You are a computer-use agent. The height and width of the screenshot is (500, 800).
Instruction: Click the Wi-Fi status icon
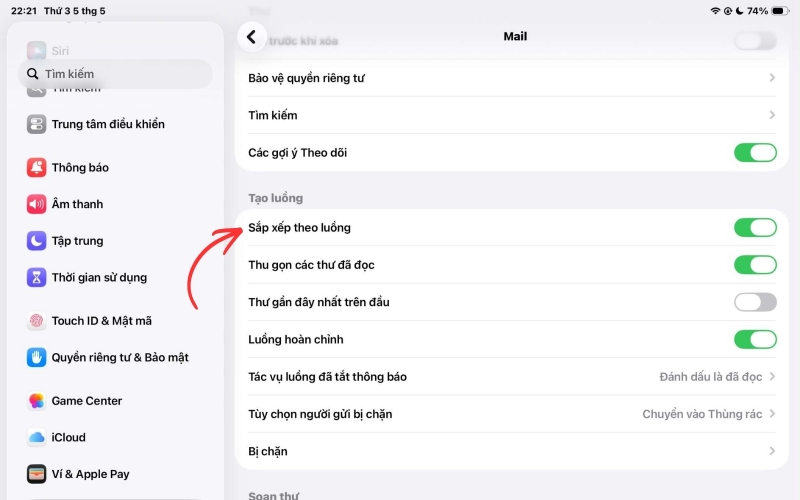(x=715, y=11)
